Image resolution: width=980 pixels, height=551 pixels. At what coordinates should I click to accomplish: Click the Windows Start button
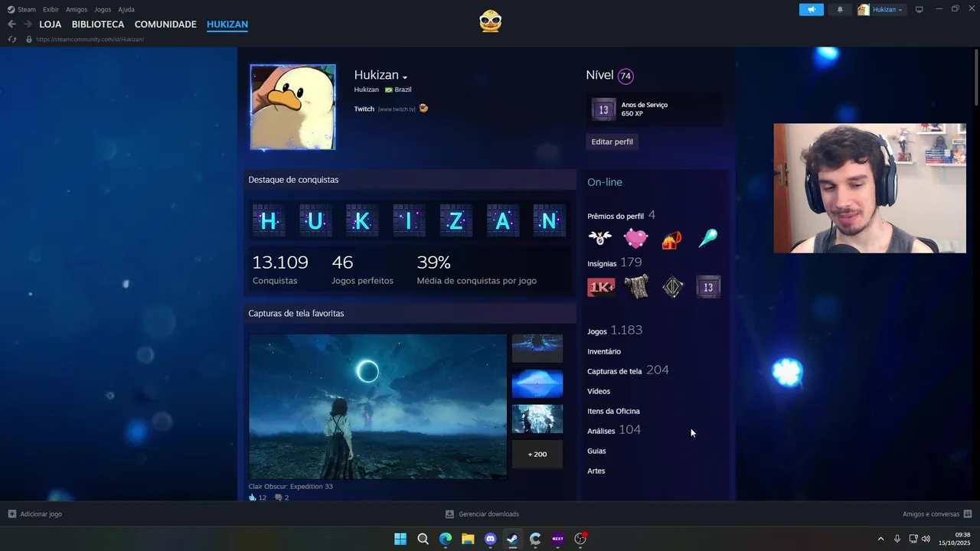coord(400,539)
